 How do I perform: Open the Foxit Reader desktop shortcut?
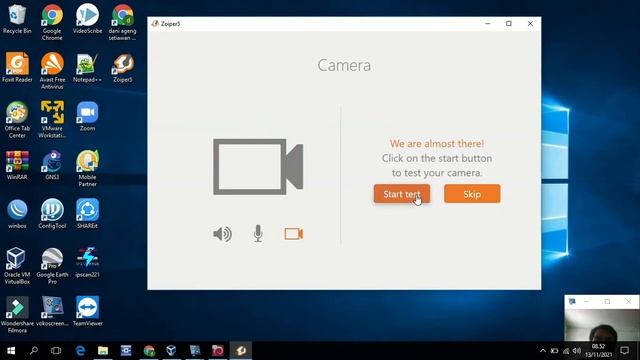coord(17,68)
